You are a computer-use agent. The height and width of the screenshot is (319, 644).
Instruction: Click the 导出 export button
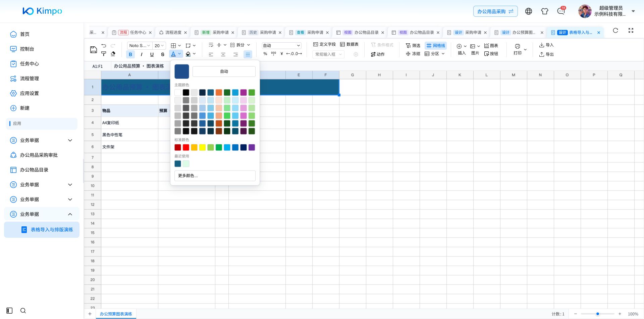tap(546, 54)
